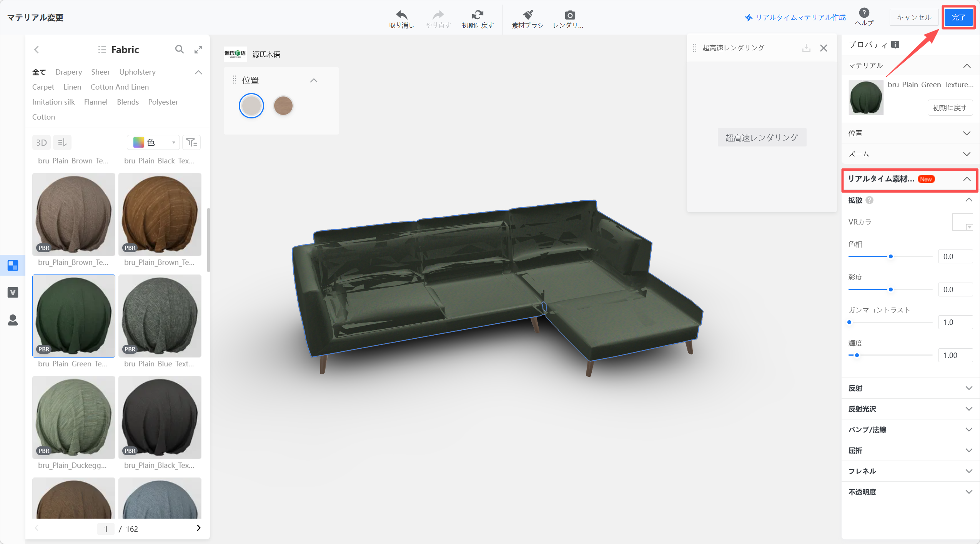Click 初期に戻す under the material name
This screenshot has height=544, width=980.
(x=950, y=108)
